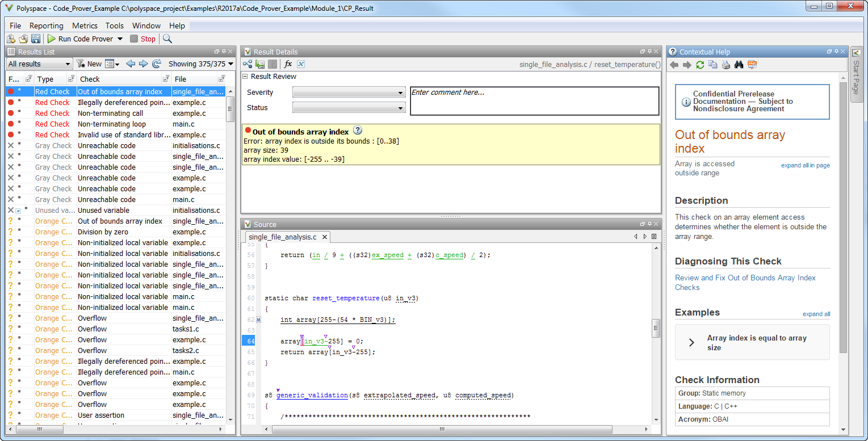This screenshot has width=868, height=441.
Task: Collapse the Result Review section
Action: [245, 77]
